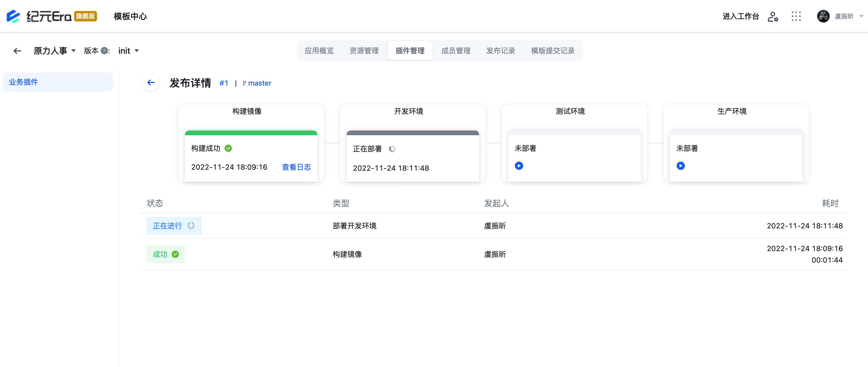Switch to the 应用概览 tab
Screen dimensions: 868x367
coord(319,51)
